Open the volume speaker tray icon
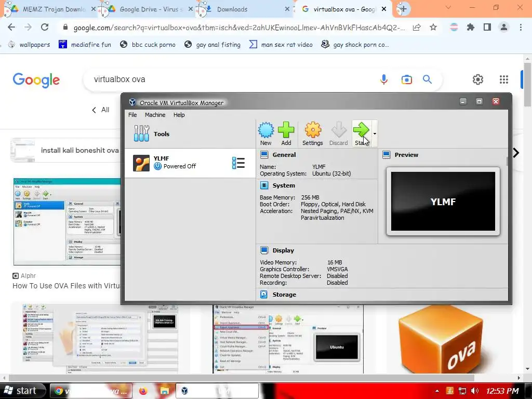 pyautogui.click(x=475, y=391)
